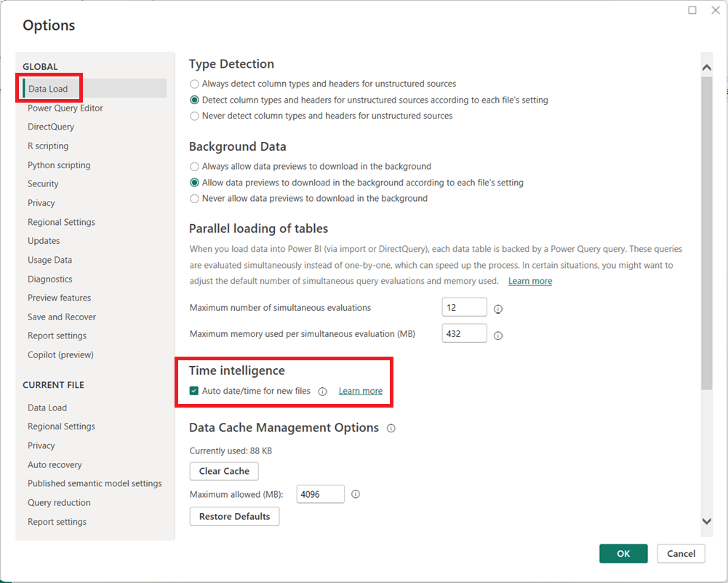The image size is (728, 583).
Task: Open Power Query Editor settings
Action: point(65,108)
